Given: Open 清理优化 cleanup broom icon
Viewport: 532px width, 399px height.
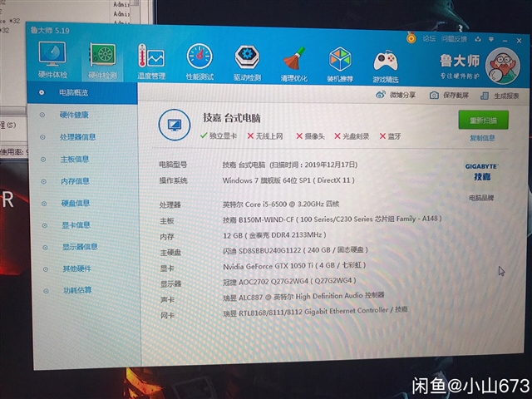Looking at the screenshot, I should pyautogui.click(x=293, y=63).
